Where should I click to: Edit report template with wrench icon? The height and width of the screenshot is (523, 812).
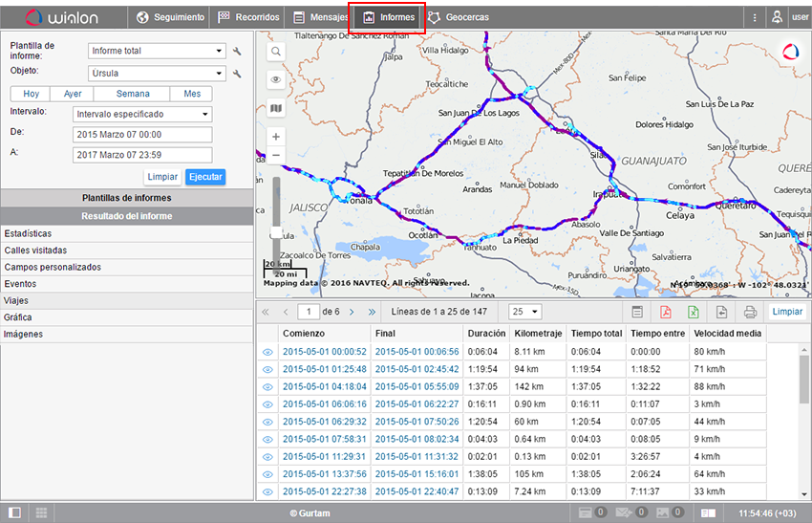(x=237, y=51)
